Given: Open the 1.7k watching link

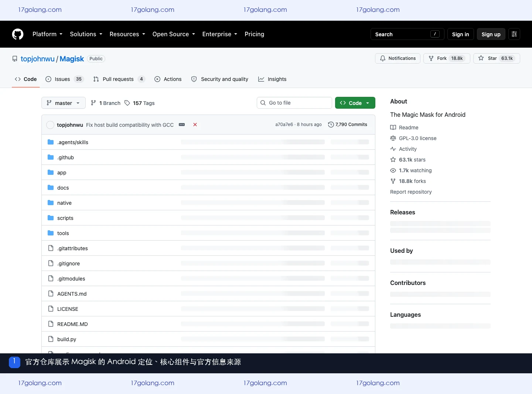Looking at the screenshot, I should pyautogui.click(x=411, y=170).
